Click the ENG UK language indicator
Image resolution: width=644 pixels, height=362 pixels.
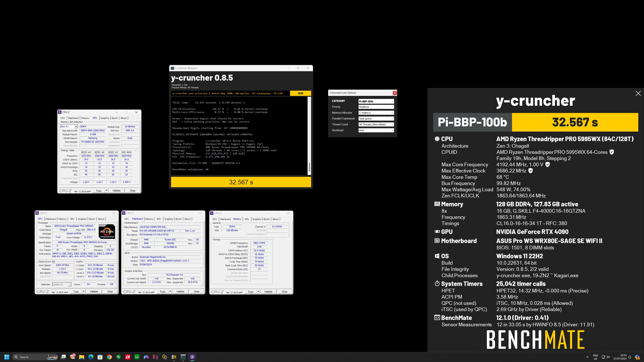(596, 357)
